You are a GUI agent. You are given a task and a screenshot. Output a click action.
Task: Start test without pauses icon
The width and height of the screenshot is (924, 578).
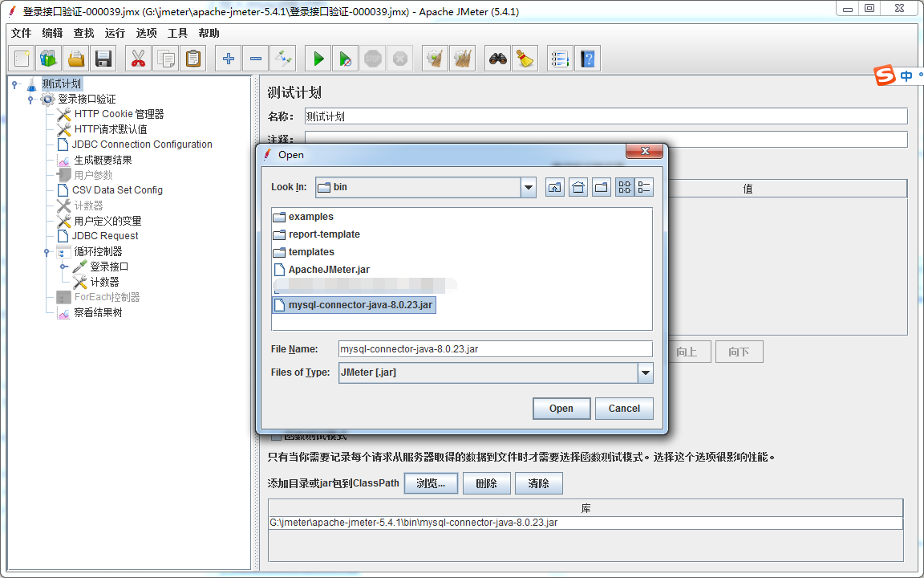click(x=346, y=59)
